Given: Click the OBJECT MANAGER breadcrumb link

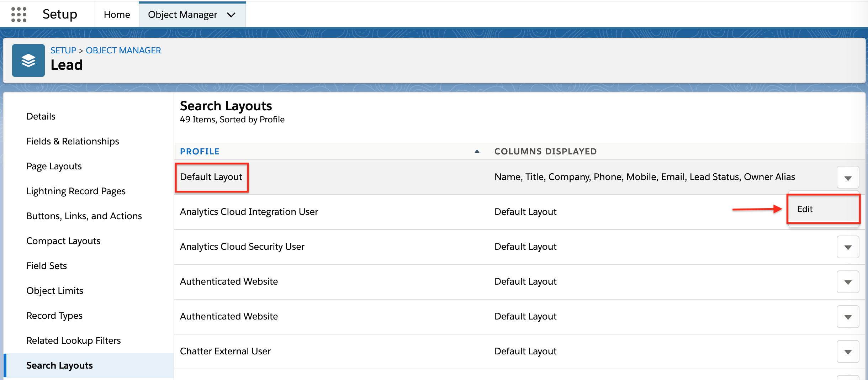Looking at the screenshot, I should (123, 51).
